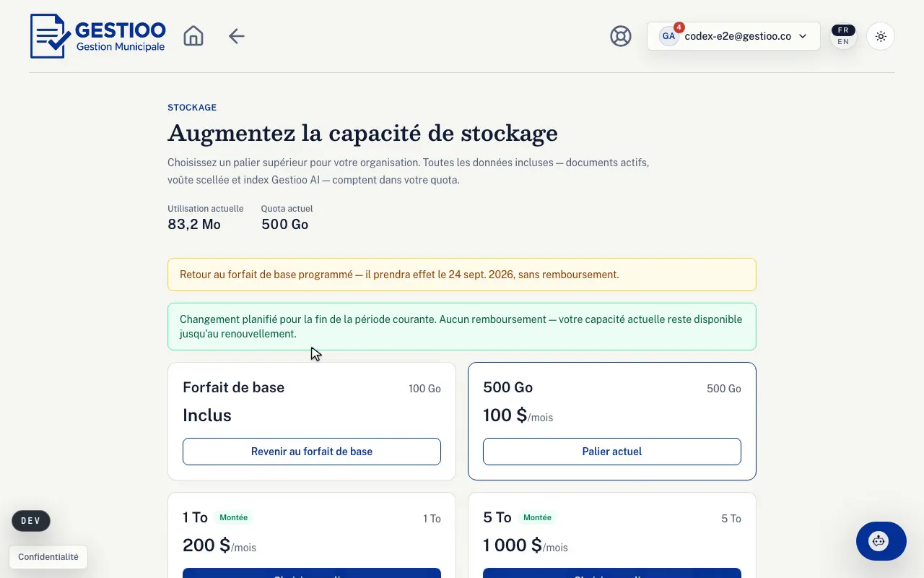Click the Gestioo logo
924x578 pixels.
98,36
